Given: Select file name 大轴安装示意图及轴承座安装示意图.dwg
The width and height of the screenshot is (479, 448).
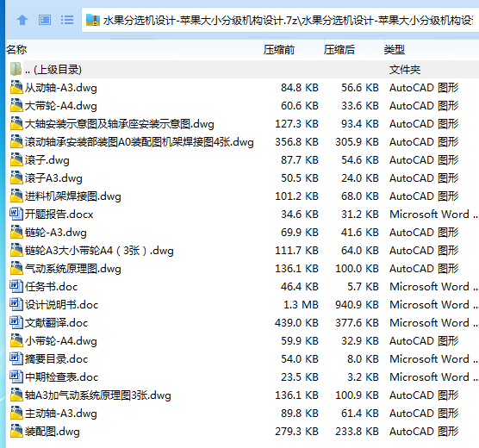Looking at the screenshot, I should coord(120,124).
